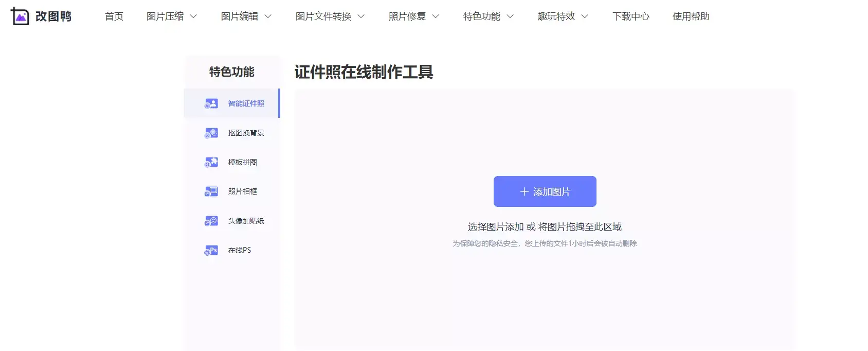Screen dimensions: 868x351
Task: Open the 图片压缩 menu
Action: (x=165, y=16)
